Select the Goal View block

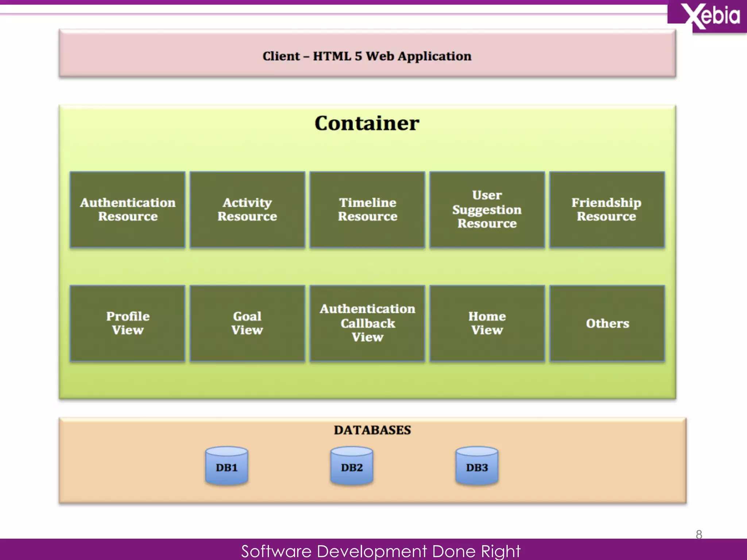click(247, 323)
